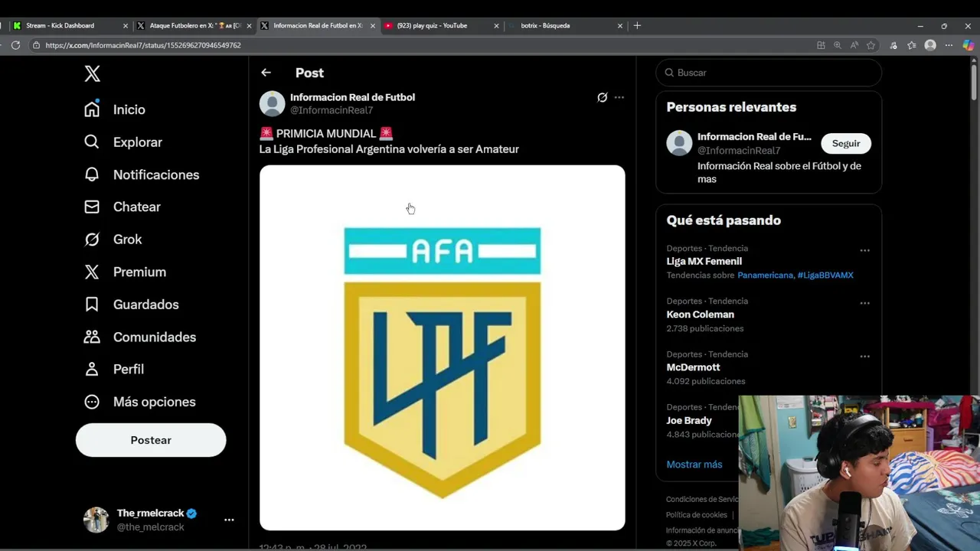Open Inicio home icon
The image size is (980, 551).
click(x=92, y=109)
